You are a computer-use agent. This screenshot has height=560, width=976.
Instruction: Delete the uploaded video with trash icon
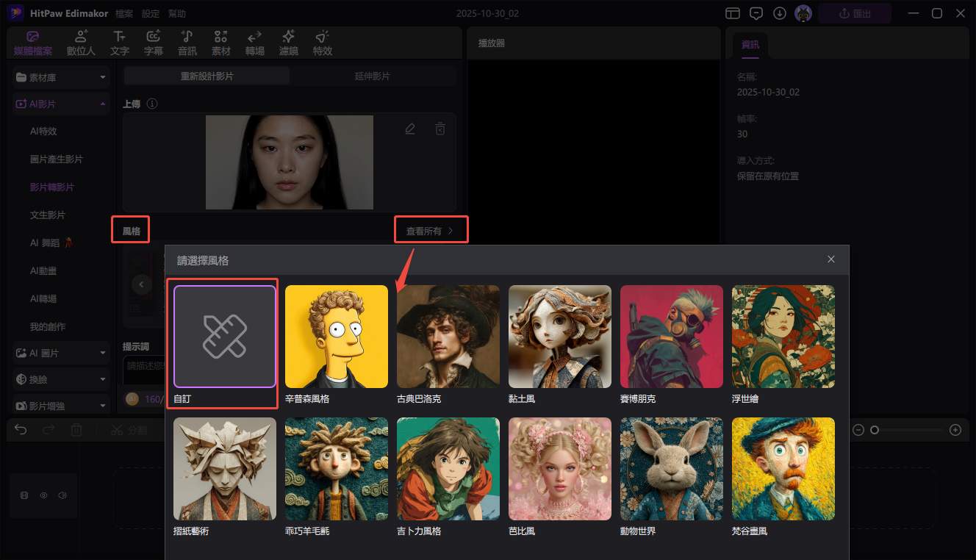click(439, 129)
